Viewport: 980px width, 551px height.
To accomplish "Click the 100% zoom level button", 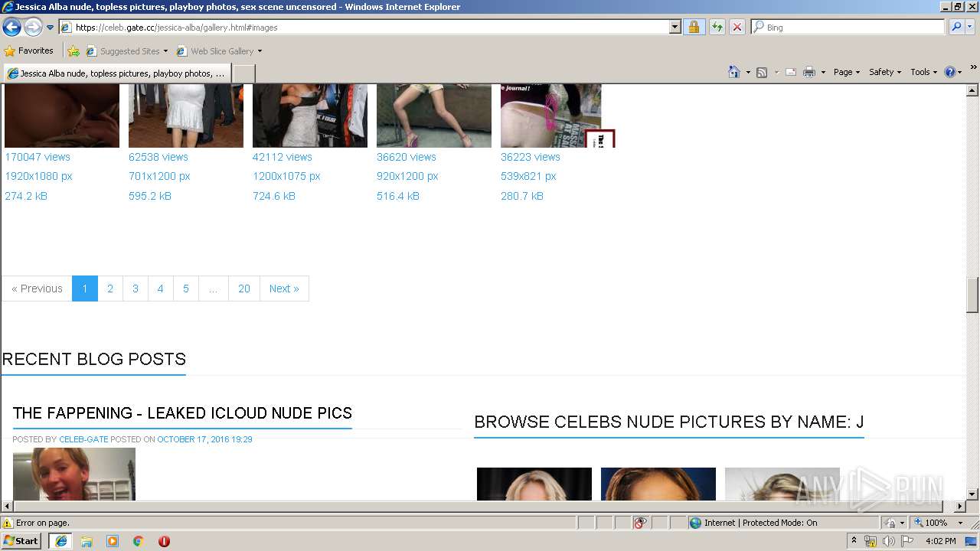I will coord(932,523).
